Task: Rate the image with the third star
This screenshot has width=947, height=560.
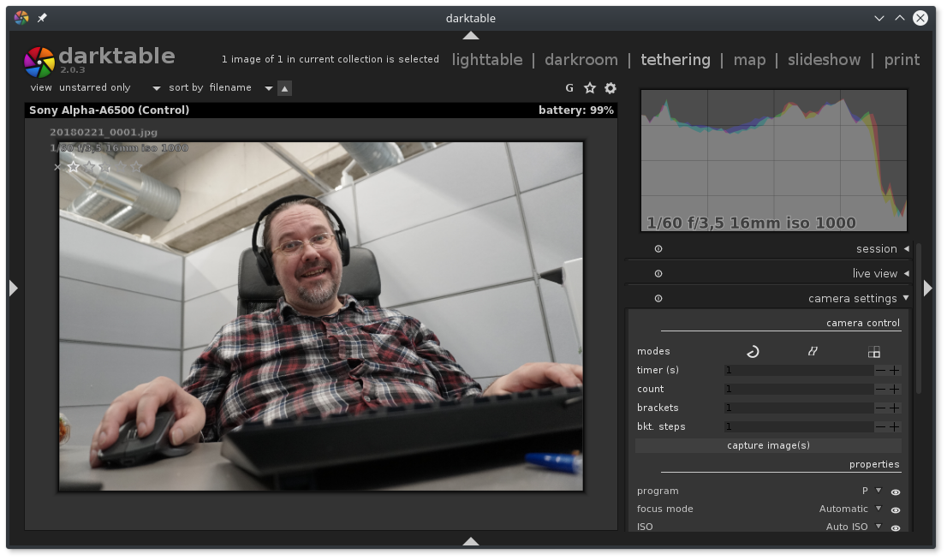Action: 105,166
